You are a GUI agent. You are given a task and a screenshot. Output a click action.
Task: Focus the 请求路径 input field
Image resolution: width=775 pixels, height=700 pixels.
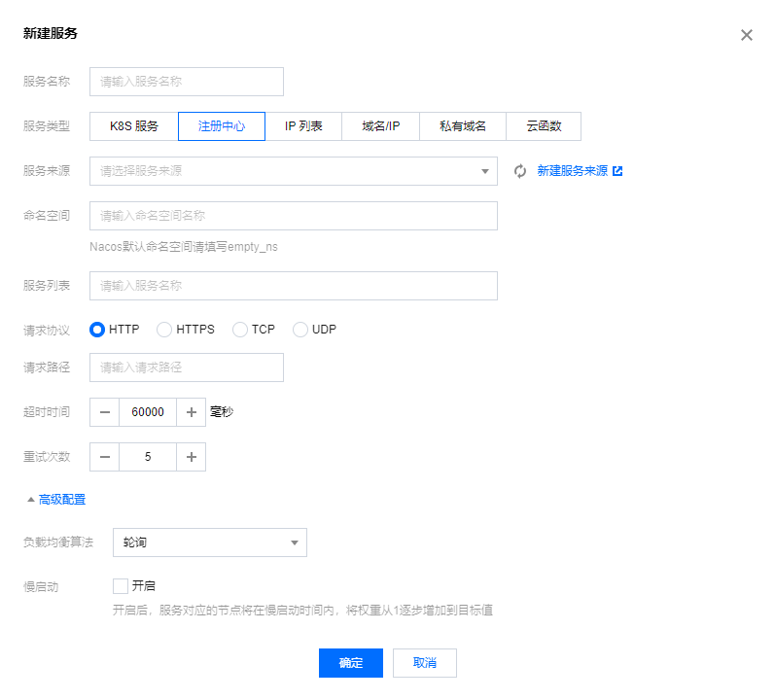187,367
